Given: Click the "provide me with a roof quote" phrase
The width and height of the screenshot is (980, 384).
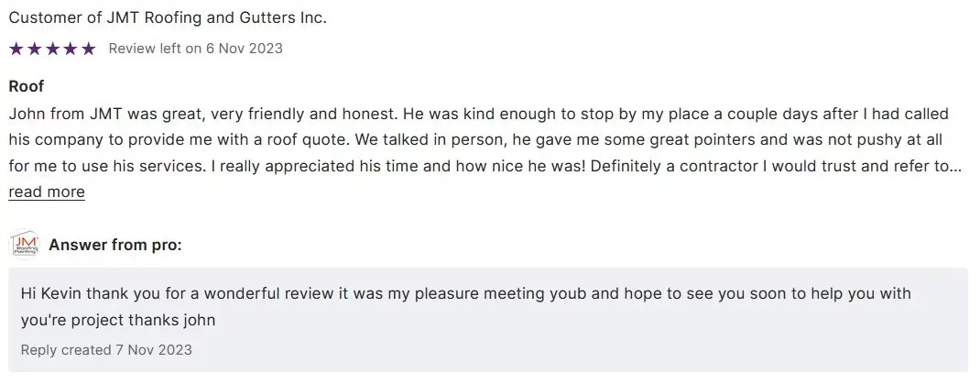Looking at the screenshot, I should point(239,140).
